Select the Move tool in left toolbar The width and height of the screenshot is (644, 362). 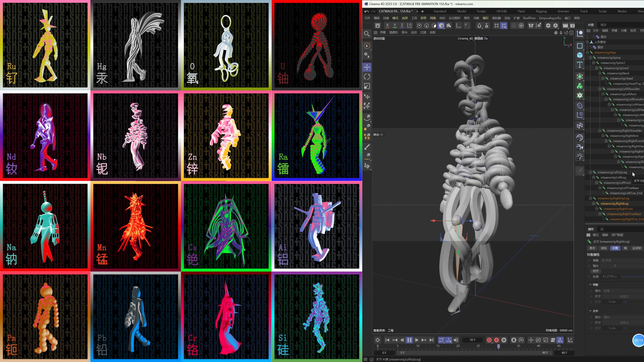(x=367, y=67)
